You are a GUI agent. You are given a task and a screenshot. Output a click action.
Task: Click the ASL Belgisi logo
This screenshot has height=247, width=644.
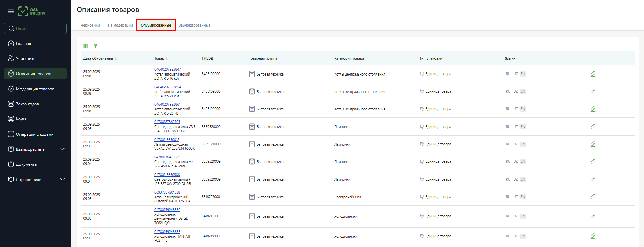[32, 11]
